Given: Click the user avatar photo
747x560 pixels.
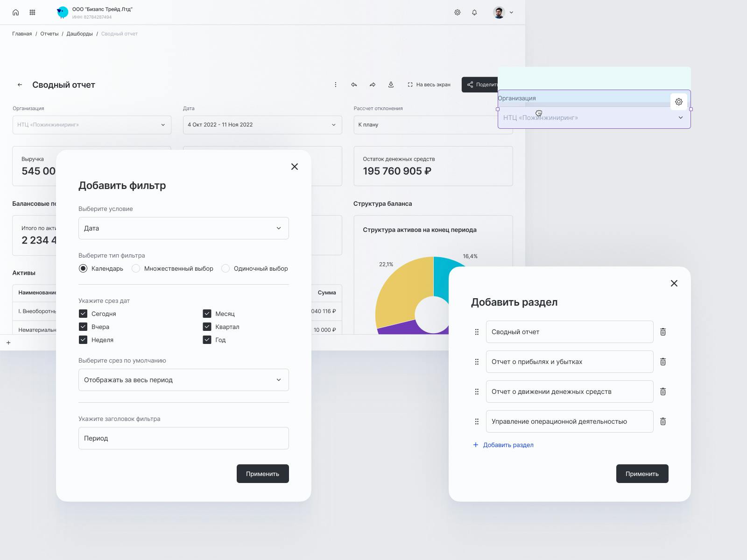Looking at the screenshot, I should [499, 13].
